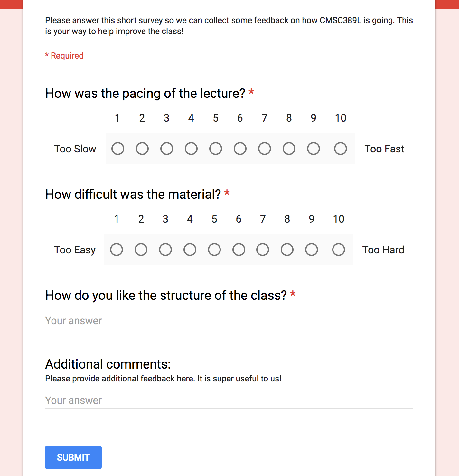Select pacing rating 2
The image size is (459, 476).
(x=142, y=149)
